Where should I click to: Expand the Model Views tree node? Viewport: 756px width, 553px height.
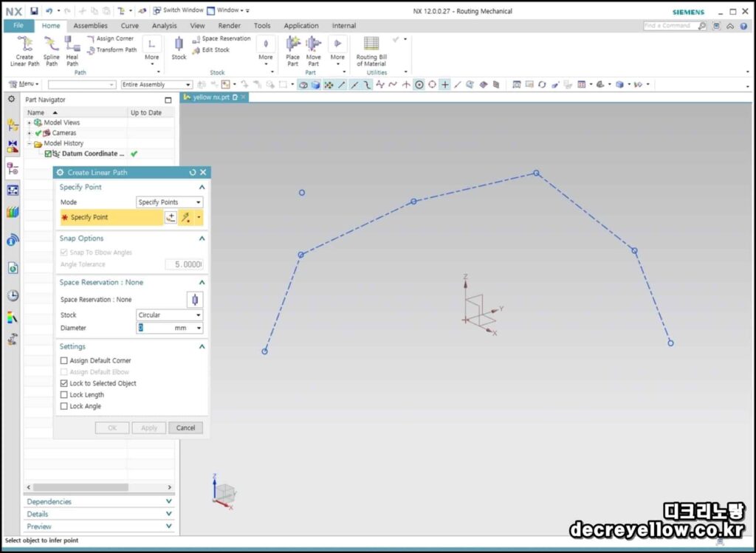point(30,123)
